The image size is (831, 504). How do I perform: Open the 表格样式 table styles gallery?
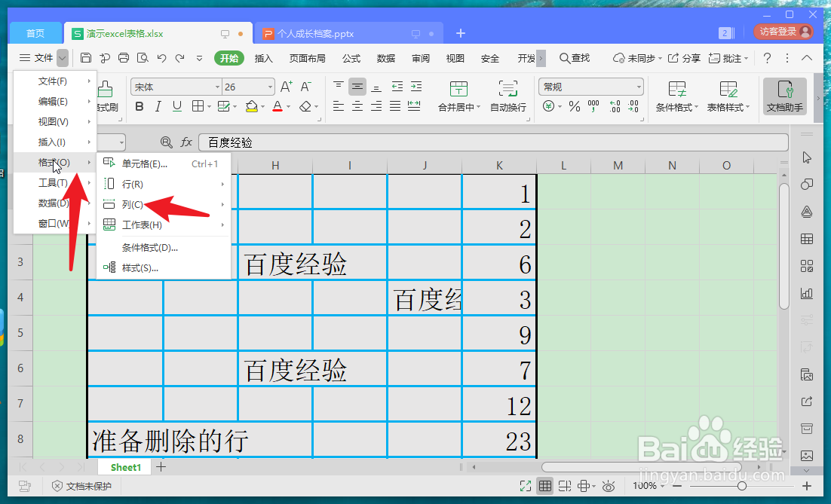[x=730, y=96]
